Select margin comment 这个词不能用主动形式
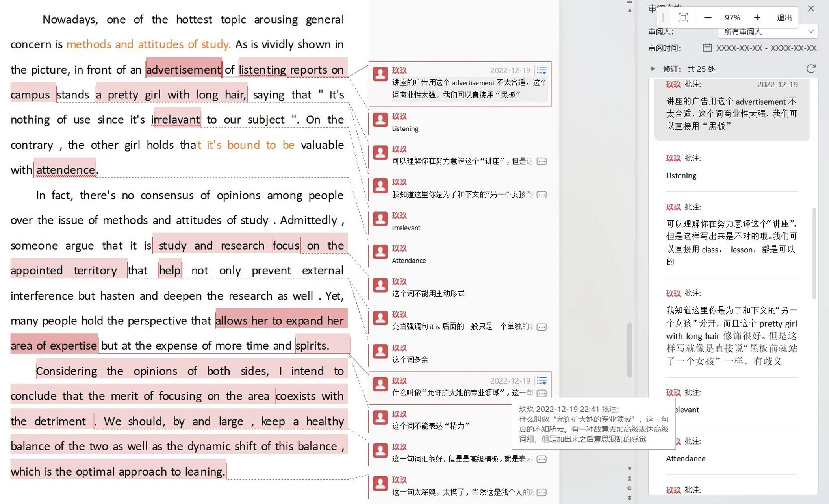 (x=428, y=293)
